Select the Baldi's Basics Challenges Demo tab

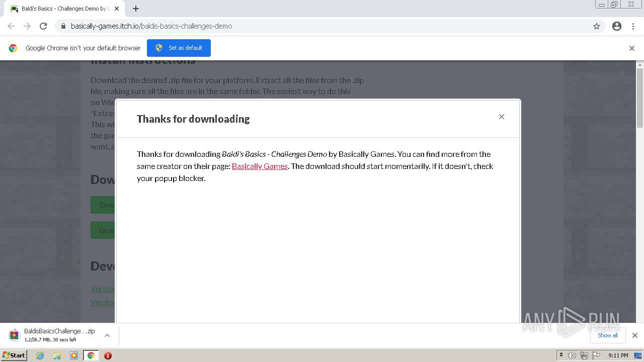click(64, 9)
